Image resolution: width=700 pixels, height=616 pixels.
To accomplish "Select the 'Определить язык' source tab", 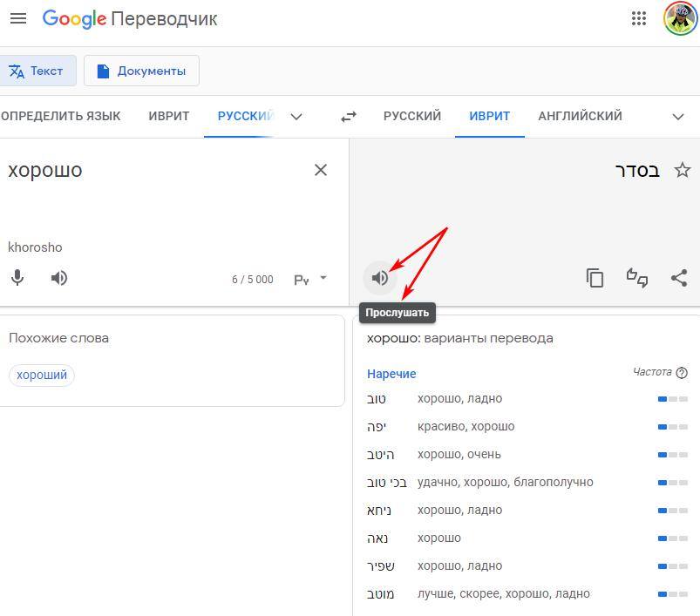I will (x=61, y=116).
